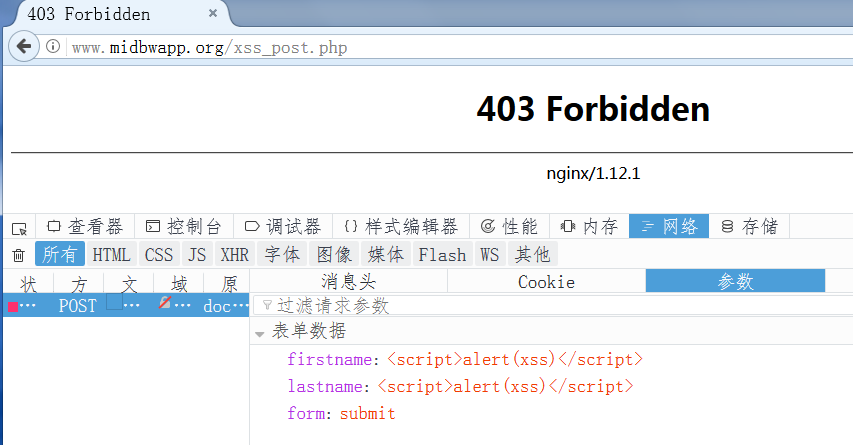
Task: Click the browser back arrow button
Action: tap(24, 47)
